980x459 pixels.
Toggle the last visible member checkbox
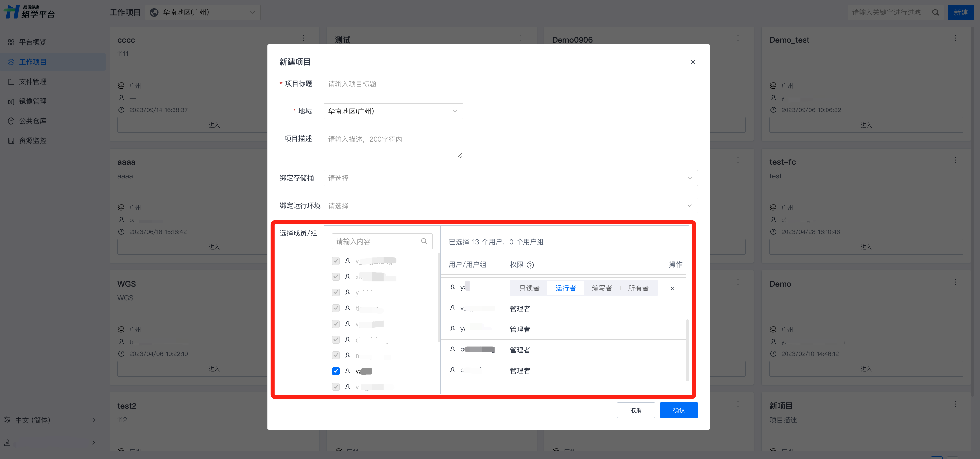(336, 387)
